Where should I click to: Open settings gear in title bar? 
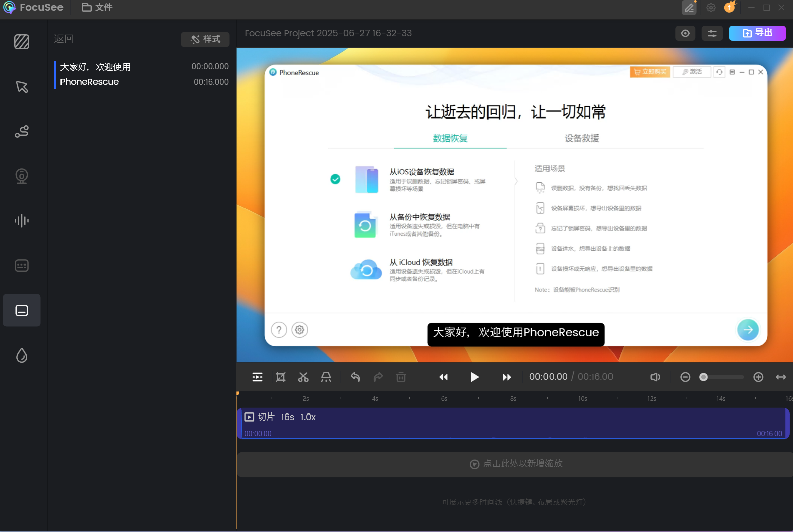point(711,8)
